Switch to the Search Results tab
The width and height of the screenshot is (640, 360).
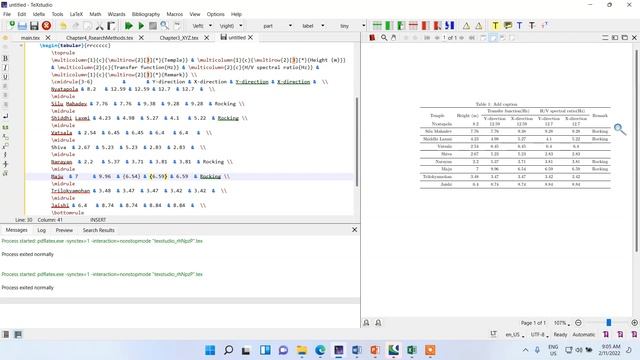(98, 230)
